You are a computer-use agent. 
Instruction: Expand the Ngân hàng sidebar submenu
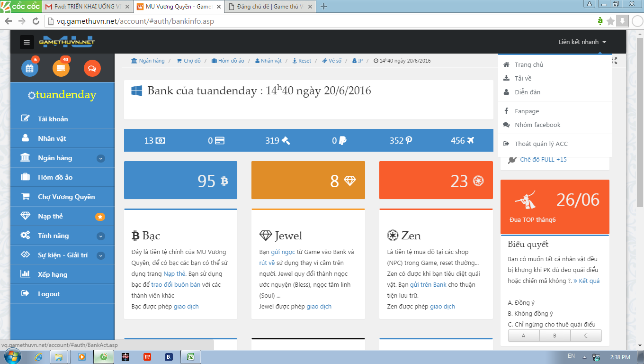[x=100, y=158]
